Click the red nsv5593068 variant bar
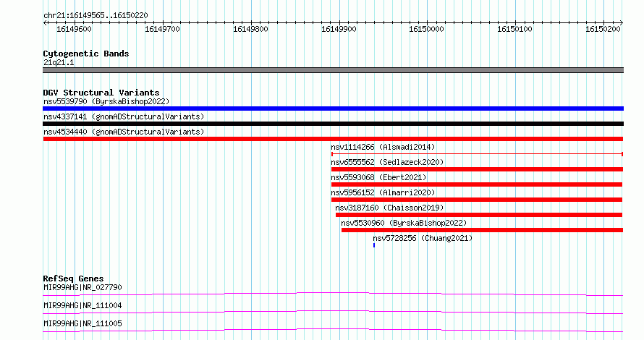 point(477,184)
